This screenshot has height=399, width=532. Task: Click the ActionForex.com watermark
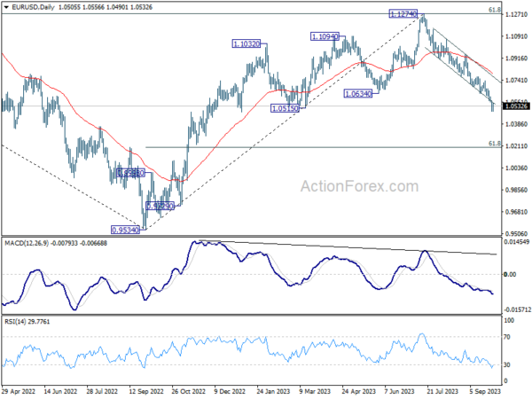point(359,186)
